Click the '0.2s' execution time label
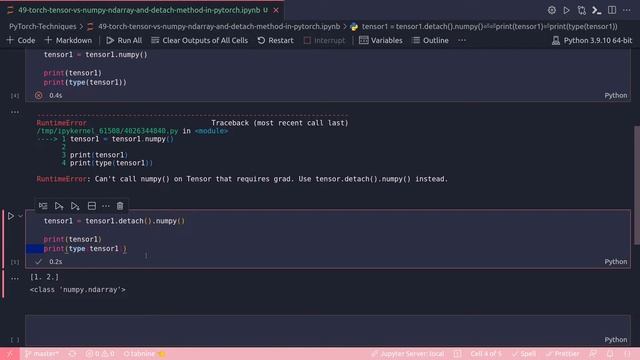Image resolution: width=640 pixels, height=360 pixels. (x=56, y=262)
